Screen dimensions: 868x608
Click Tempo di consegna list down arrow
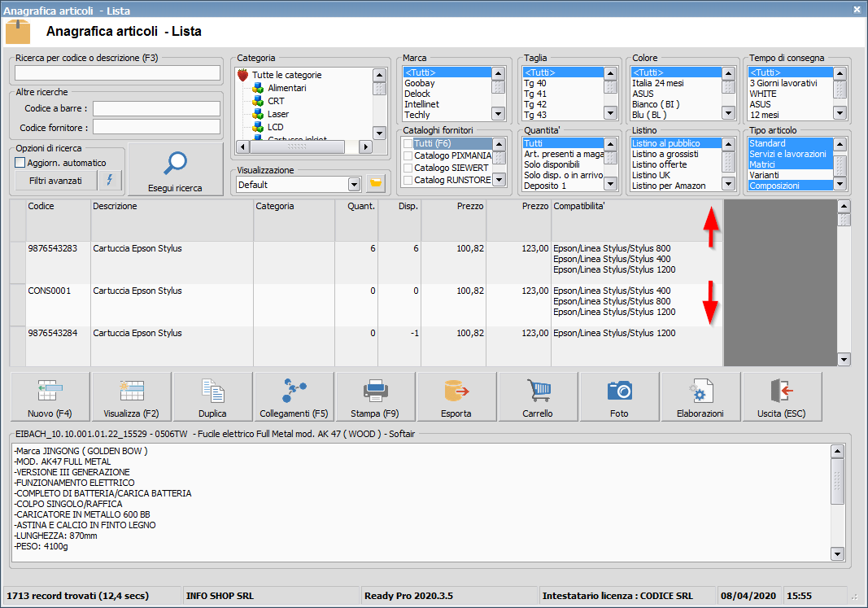pos(840,113)
